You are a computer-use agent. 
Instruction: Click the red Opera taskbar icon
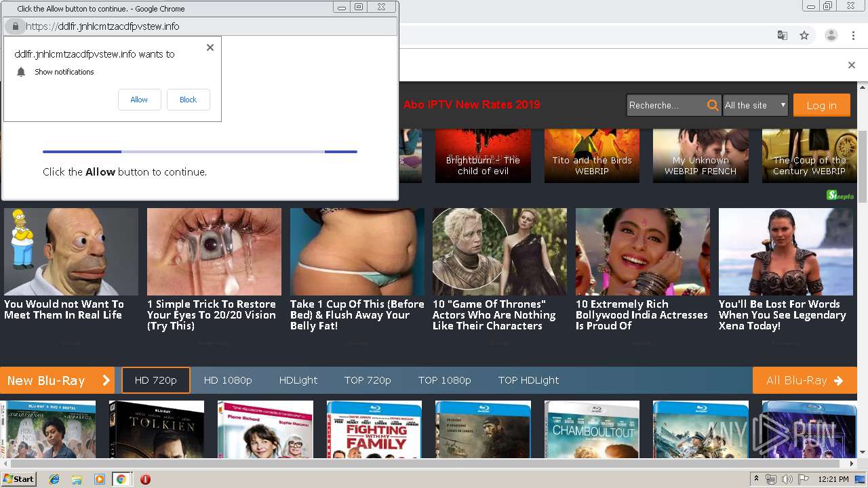pyautogui.click(x=145, y=479)
